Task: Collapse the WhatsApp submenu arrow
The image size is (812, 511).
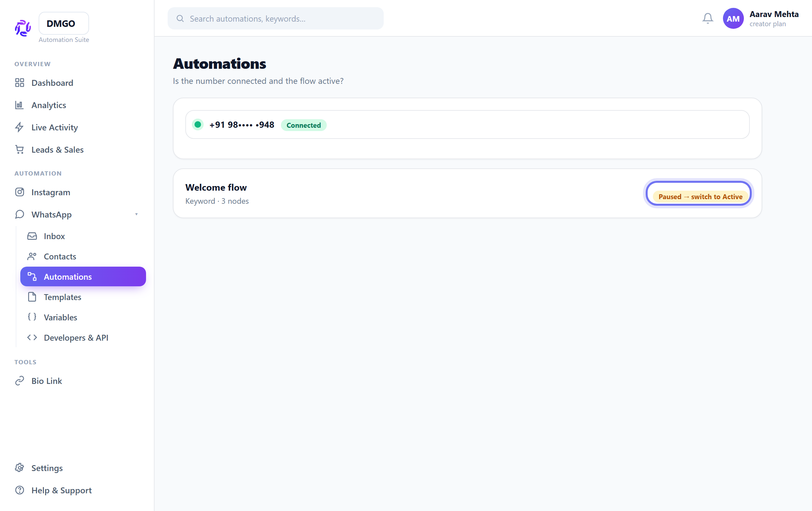Action: pyautogui.click(x=137, y=215)
